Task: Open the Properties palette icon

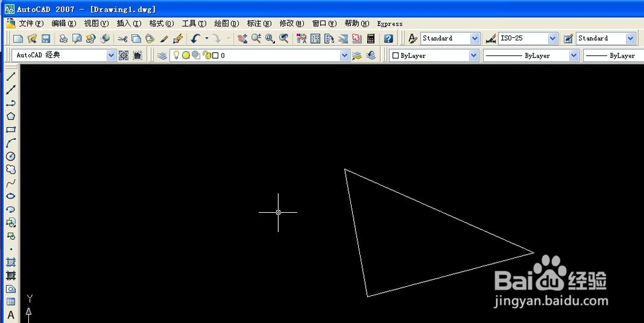Action: [301, 39]
